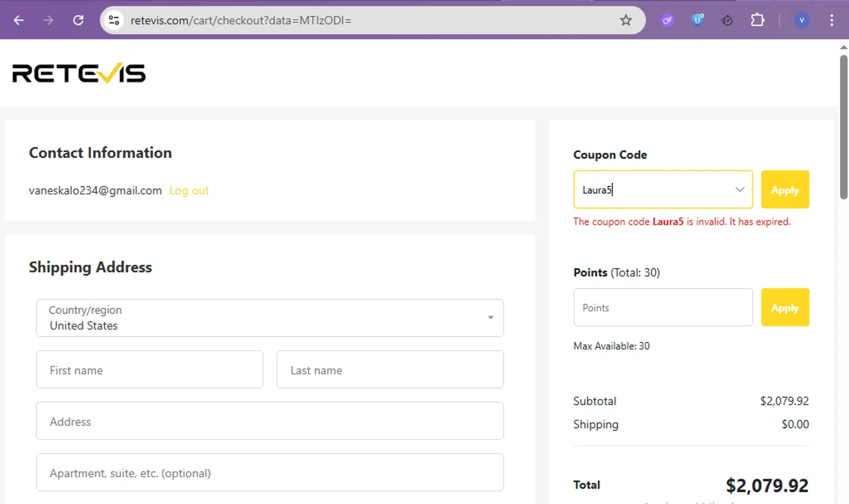Click the Last name field
The width and height of the screenshot is (849, 504).
click(x=390, y=369)
